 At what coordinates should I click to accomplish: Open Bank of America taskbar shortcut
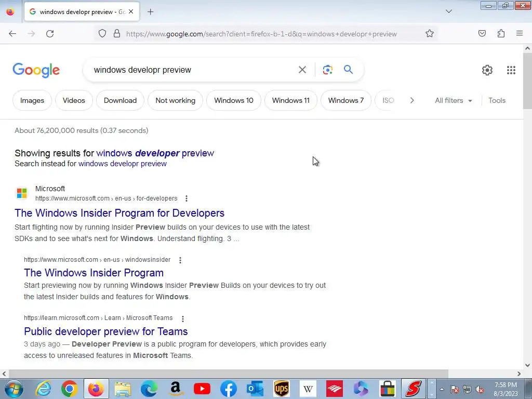click(334, 389)
